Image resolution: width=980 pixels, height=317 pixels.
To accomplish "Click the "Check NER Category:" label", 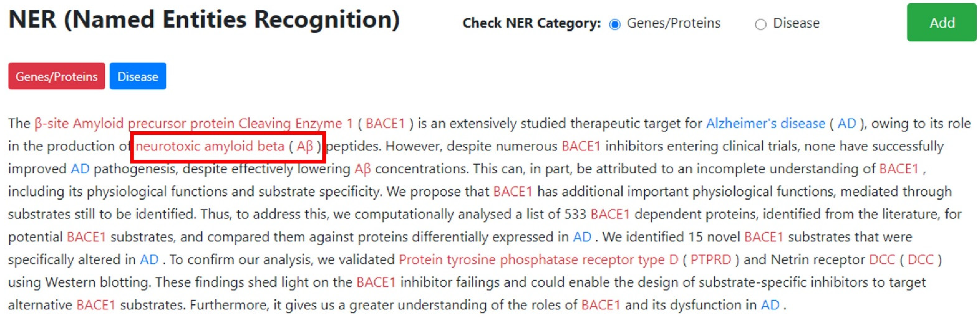I will pyautogui.click(x=531, y=23).
